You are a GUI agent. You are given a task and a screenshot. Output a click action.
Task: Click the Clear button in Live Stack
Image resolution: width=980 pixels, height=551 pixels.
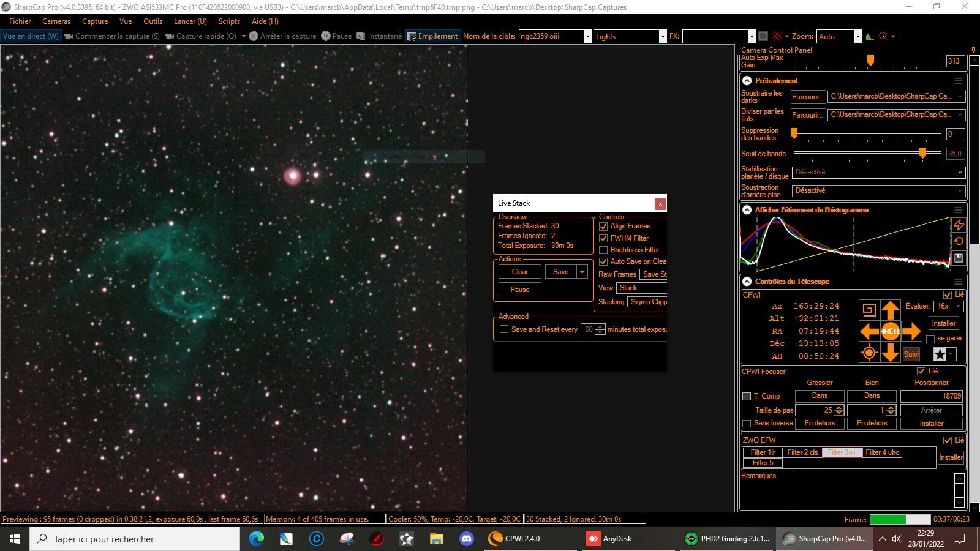tap(520, 272)
